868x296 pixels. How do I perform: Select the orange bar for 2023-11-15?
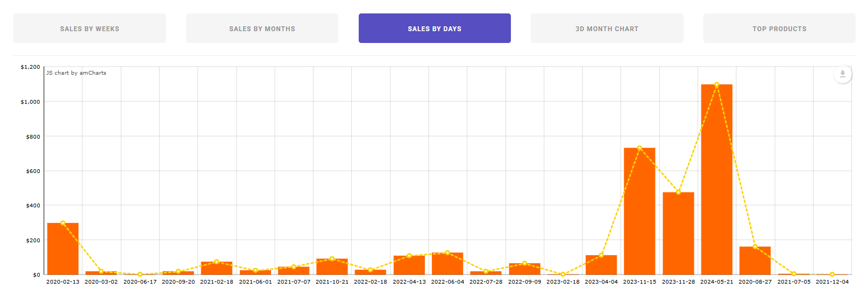[639, 211]
